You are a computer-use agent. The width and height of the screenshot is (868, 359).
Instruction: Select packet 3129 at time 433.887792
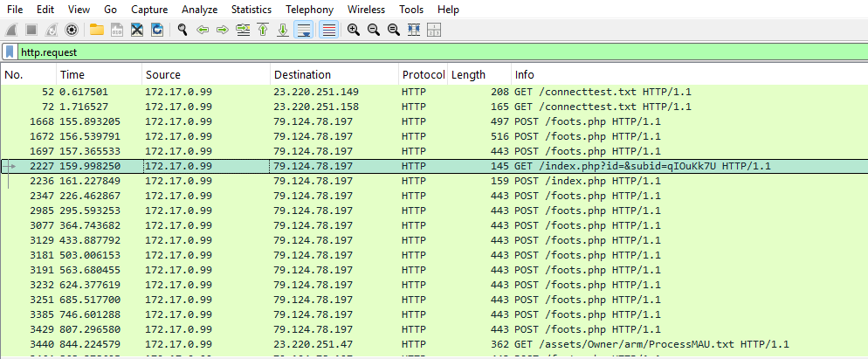(434, 240)
